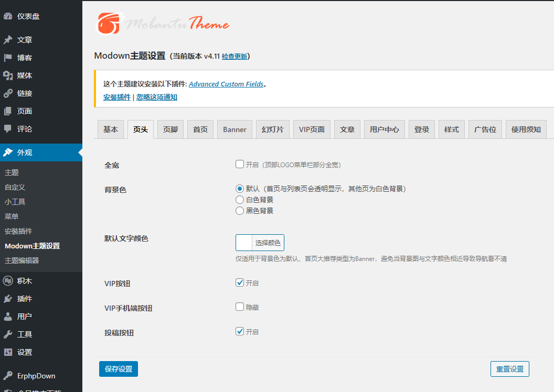
Task: Click the 外观 paintbrush icon
Action: click(x=8, y=153)
